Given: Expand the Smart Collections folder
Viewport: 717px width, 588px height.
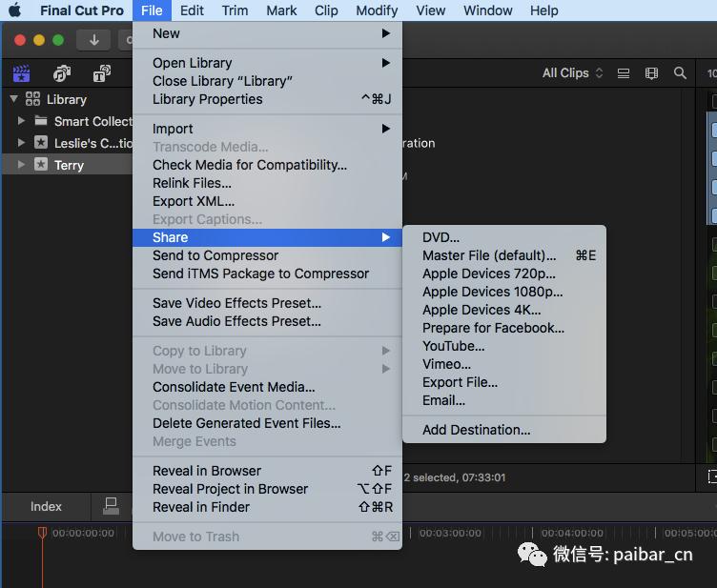Looking at the screenshot, I should 22,121.
